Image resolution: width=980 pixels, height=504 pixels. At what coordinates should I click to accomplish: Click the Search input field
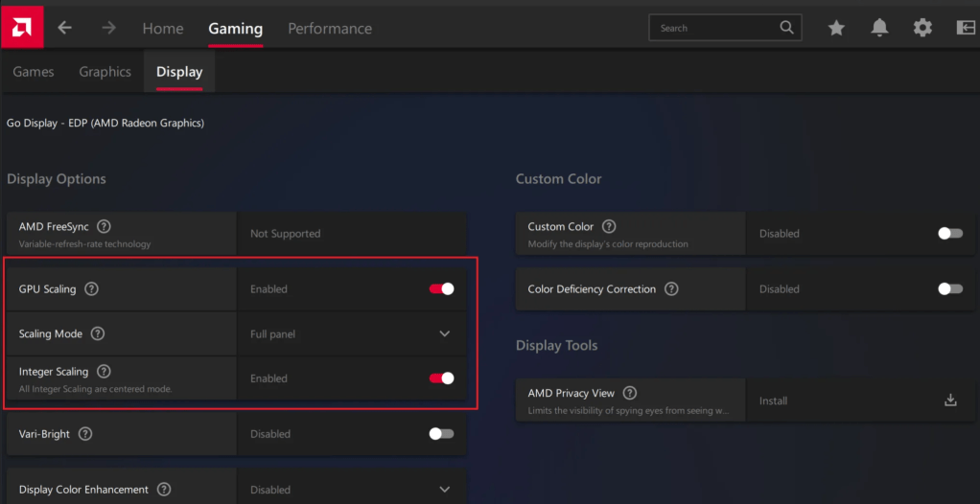(714, 28)
